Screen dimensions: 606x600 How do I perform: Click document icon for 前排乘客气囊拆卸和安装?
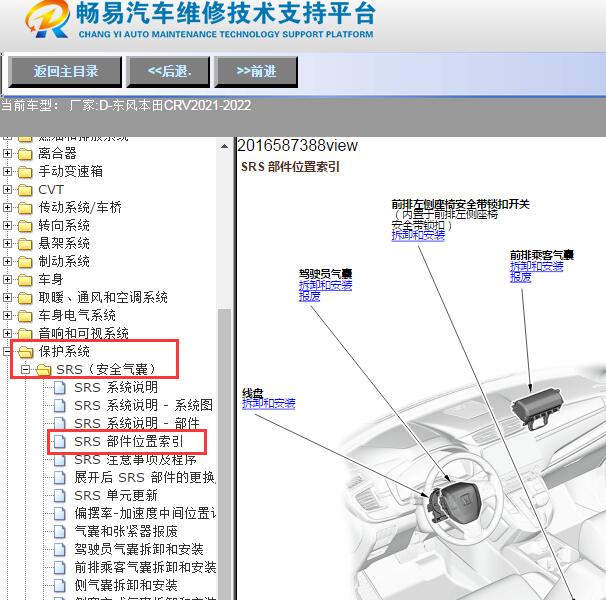point(60,568)
